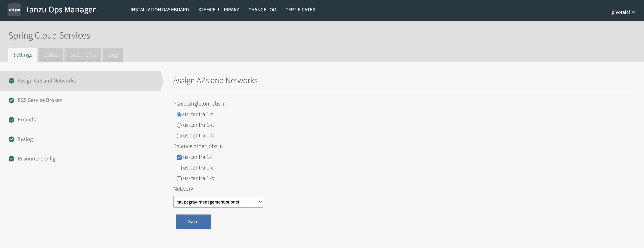Viewport: 644px width, 248px height.
Task: Open the Errands settings section
Action: coord(26,120)
